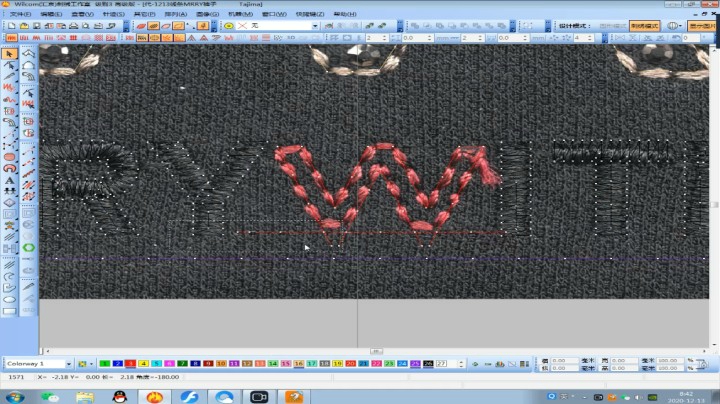Click the undo rotate arrow icon near angle field
This screenshot has width=720, height=404.
click(x=676, y=38)
